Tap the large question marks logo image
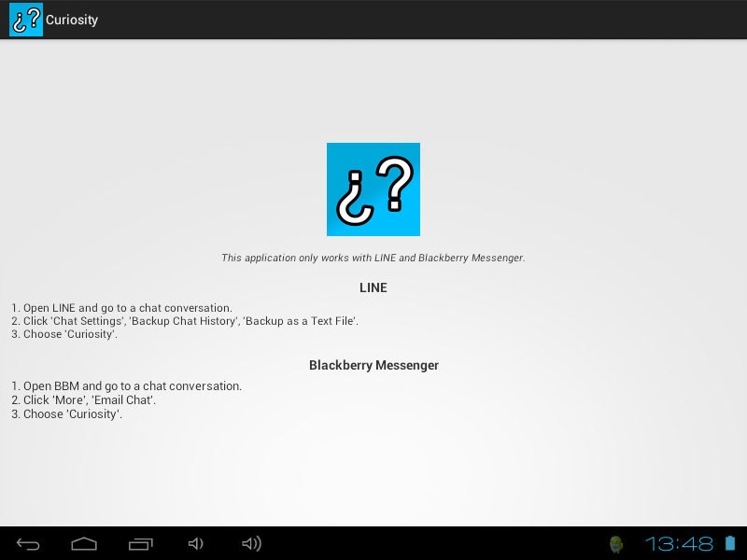The width and height of the screenshot is (747, 560). pos(373,189)
